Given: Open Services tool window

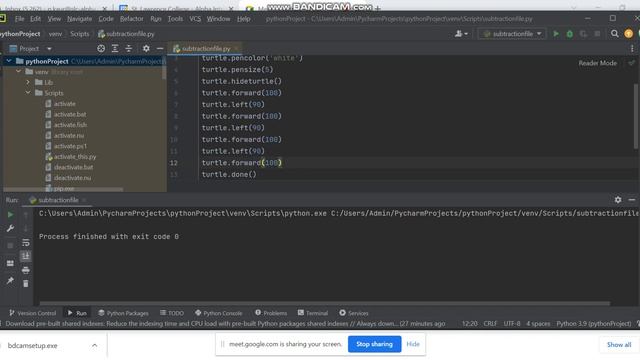Looking at the screenshot, I should (x=353, y=313).
